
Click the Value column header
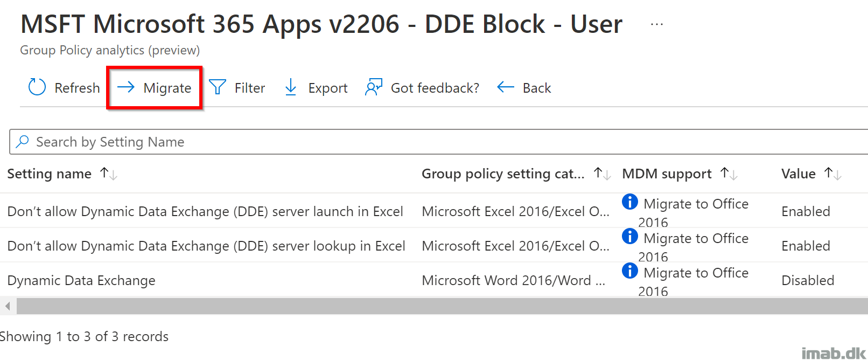(799, 174)
